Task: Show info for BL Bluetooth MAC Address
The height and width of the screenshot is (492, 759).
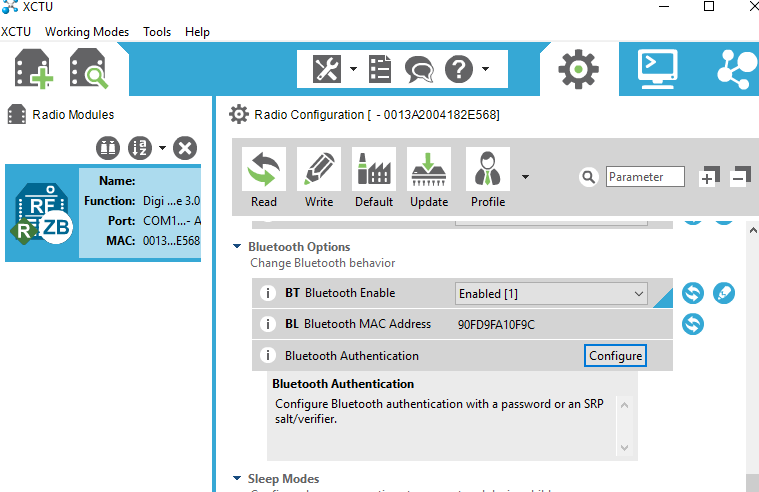Action: click(x=268, y=324)
